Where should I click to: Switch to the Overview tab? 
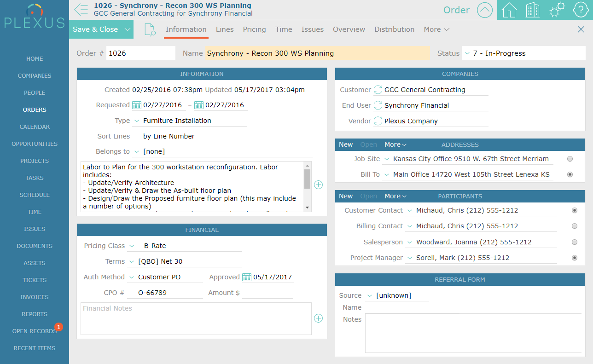click(x=349, y=29)
